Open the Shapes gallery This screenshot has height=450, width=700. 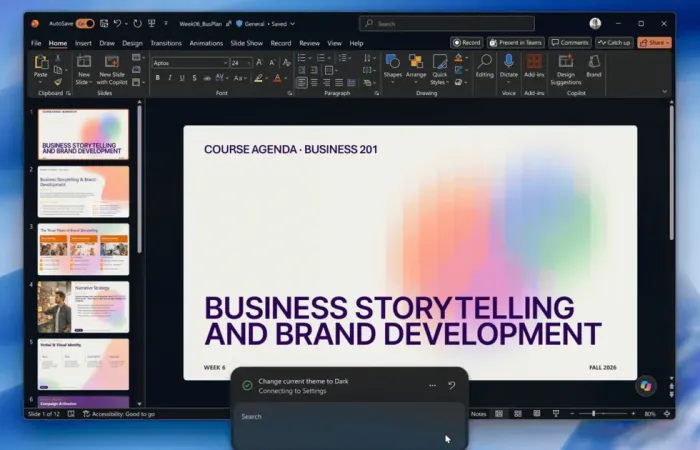(x=392, y=70)
